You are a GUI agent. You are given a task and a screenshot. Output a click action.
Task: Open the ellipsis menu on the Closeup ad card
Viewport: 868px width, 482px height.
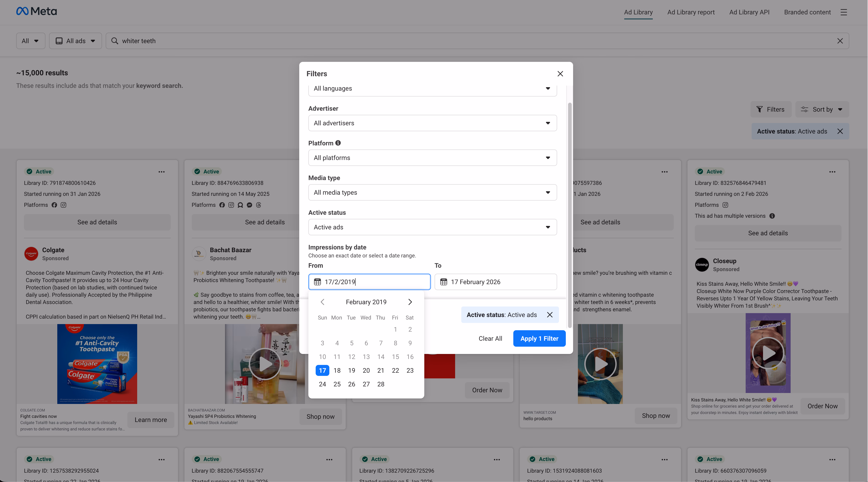click(833, 172)
